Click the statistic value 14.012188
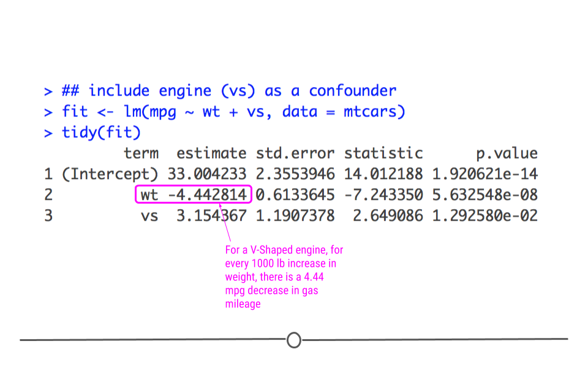The image size is (588, 368). (x=383, y=174)
